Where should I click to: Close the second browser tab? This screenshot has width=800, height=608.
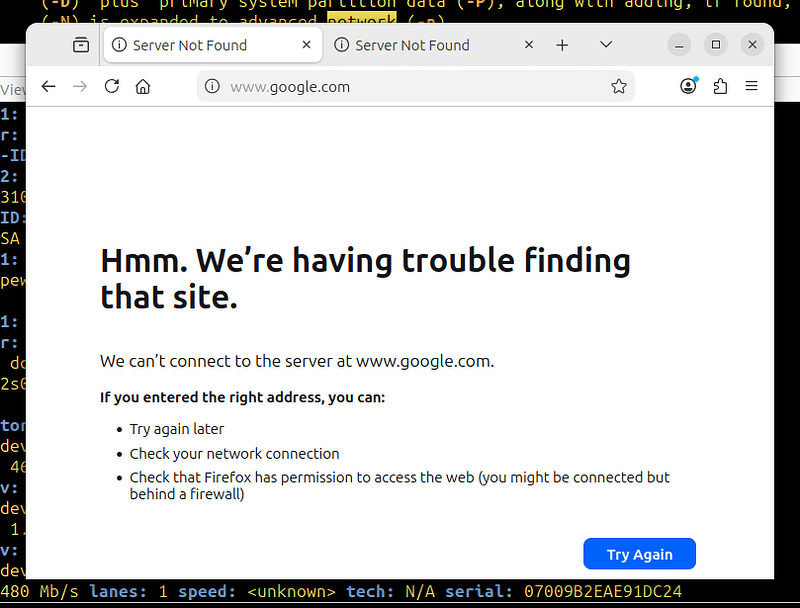click(528, 45)
